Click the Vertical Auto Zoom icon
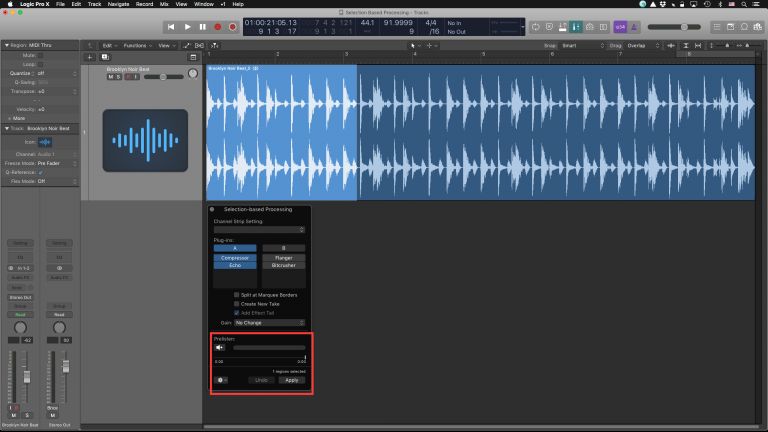Screen dimensions: 768x432 [x=686, y=46]
